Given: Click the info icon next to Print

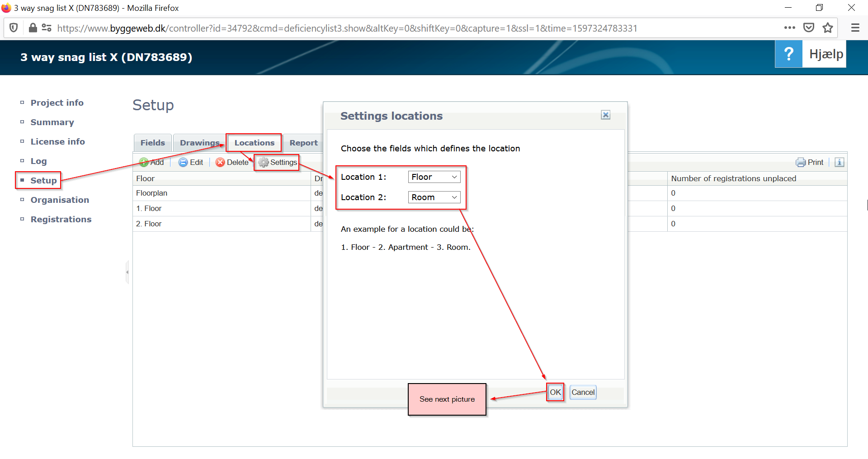Looking at the screenshot, I should coord(840,162).
